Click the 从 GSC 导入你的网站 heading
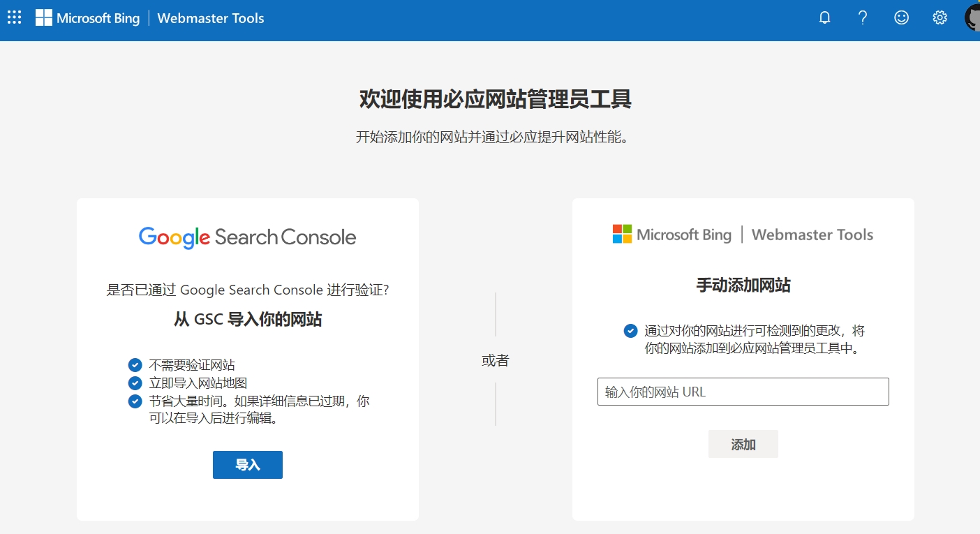Image resolution: width=980 pixels, height=534 pixels. tap(247, 320)
